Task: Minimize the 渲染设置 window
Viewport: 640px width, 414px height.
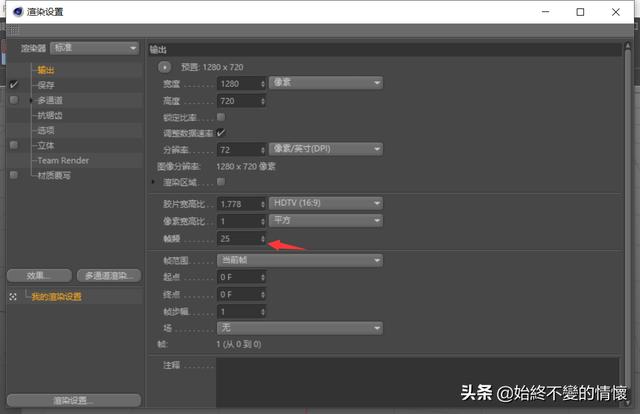Action: click(x=545, y=12)
